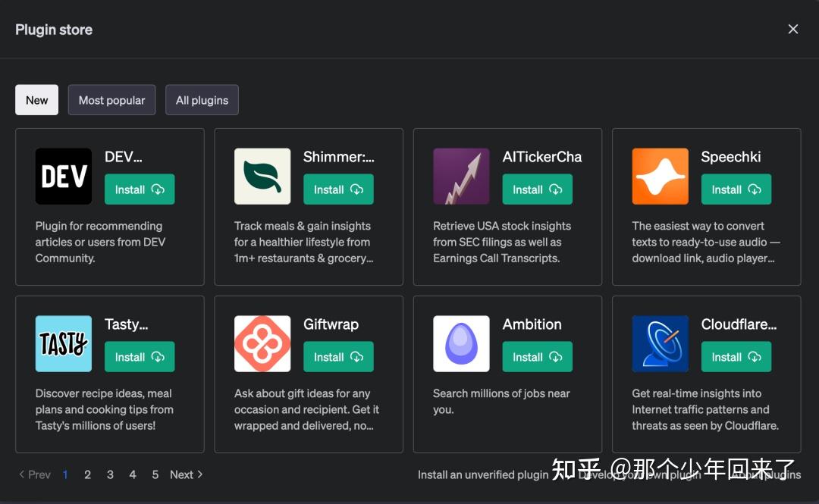Install the Speechki plugin

coord(736,189)
